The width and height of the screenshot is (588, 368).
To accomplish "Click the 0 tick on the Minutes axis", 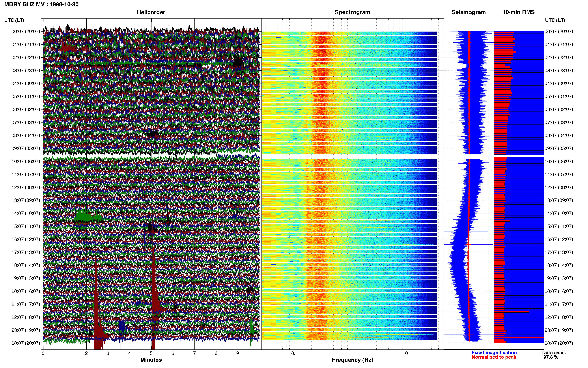I will pyautogui.click(x=43, y=353).
